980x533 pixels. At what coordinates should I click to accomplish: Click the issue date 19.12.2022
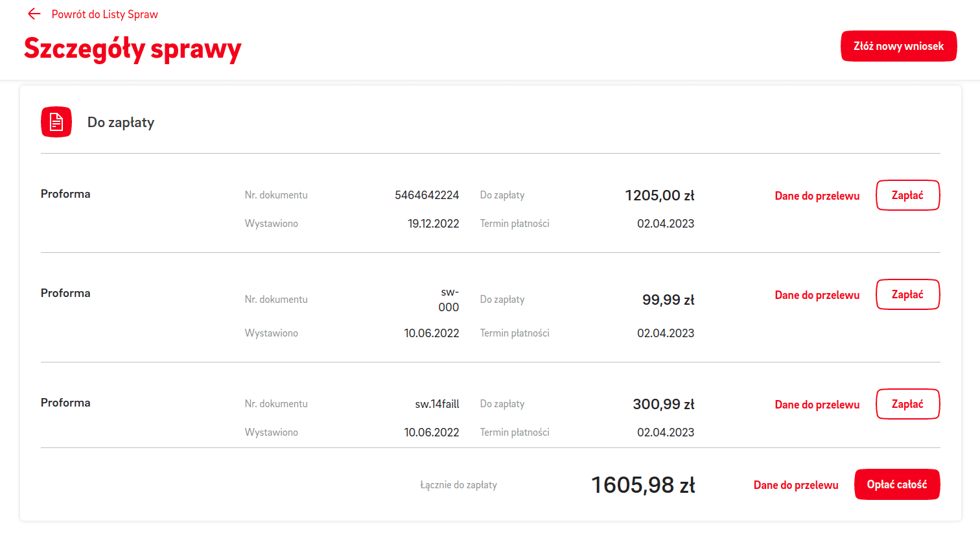pyautogui.click(x=433, y=224)
